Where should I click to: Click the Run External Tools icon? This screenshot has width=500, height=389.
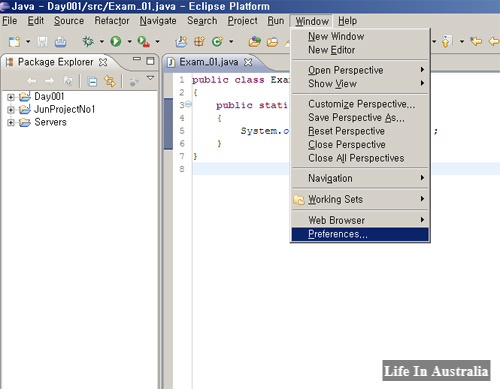pos(143,42)
